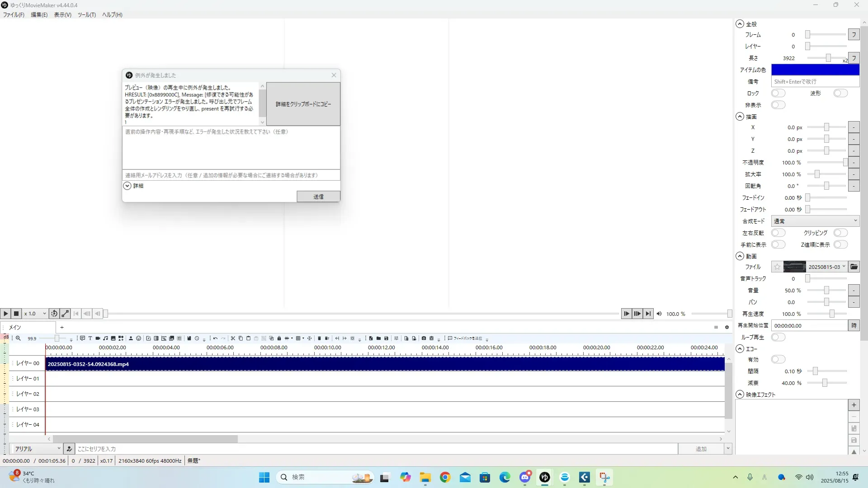Viewport: 868px width, 488px height.
Task: Click the add video item camera icon
Action: (x=98, y=338)
